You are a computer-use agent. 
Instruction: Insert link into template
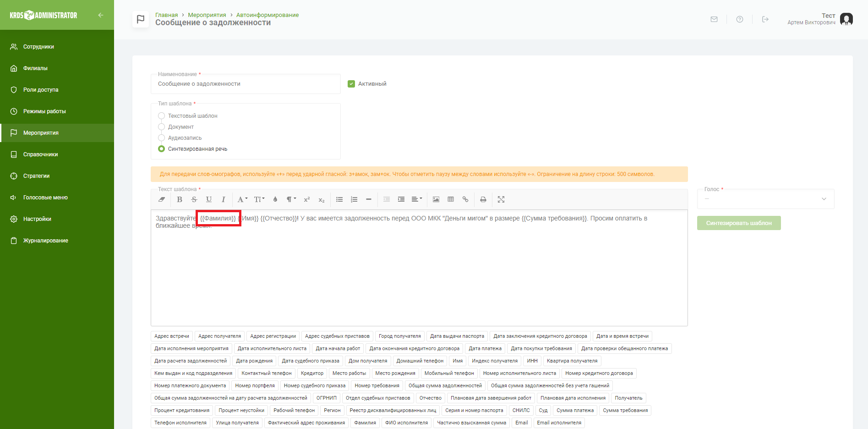click(x=465, y=199)
